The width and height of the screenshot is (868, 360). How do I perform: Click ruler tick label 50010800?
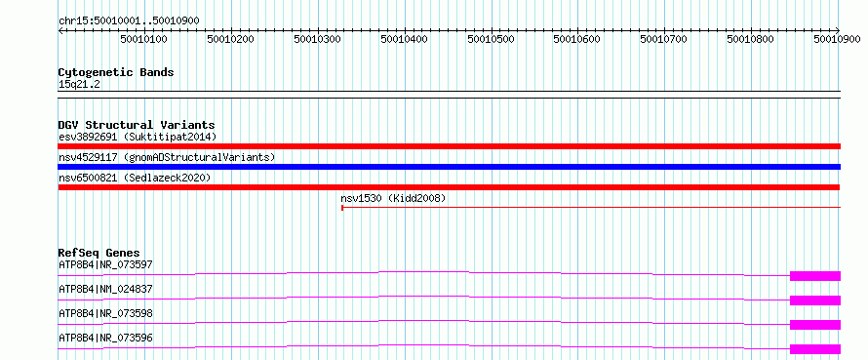(751, 39)
